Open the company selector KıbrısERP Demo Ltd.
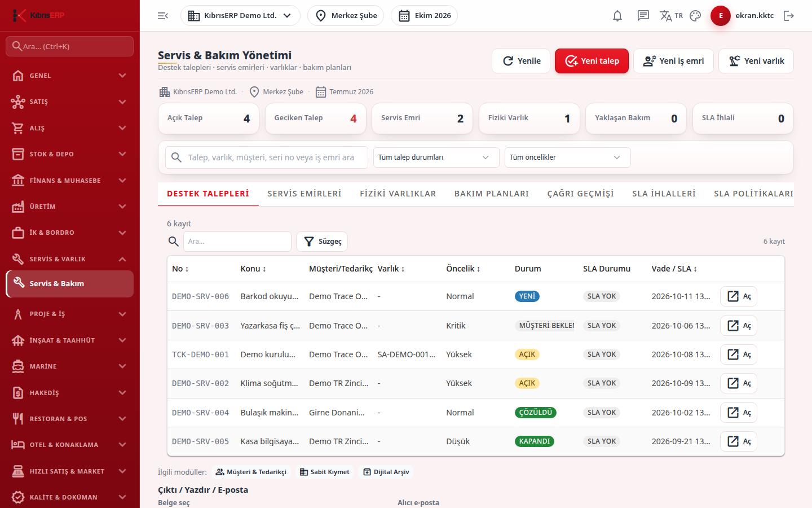This screenshot has width=812, height=508. click(240, 16)
